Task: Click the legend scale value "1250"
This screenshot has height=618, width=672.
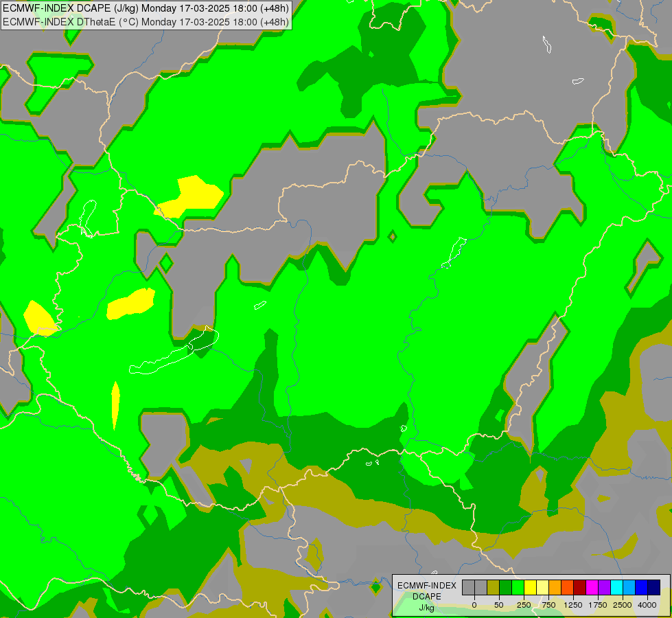Action: 573,605
